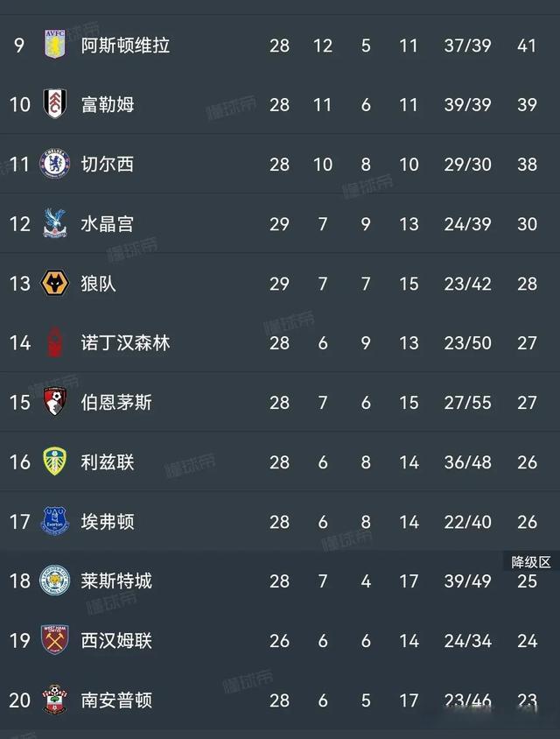Click the Aston Villa club crest
Screen dimensions: 560x739
55,45
